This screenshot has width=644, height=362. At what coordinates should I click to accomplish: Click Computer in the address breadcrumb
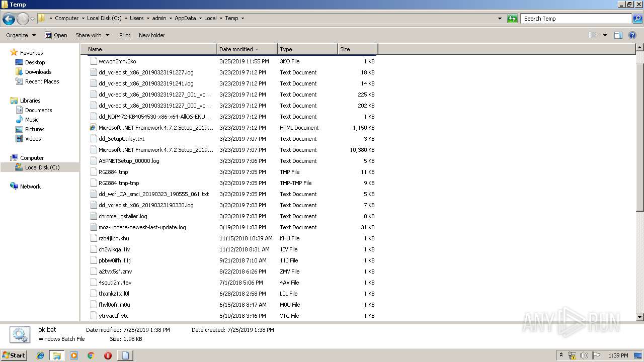click(x=66, y=18)
